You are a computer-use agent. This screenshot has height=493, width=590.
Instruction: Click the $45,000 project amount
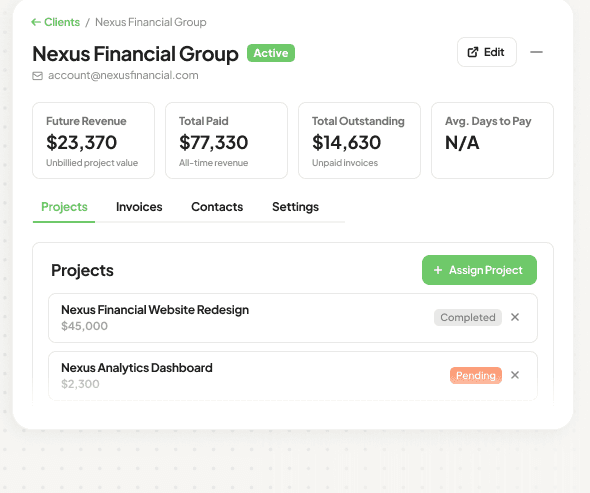click(84, 326)
